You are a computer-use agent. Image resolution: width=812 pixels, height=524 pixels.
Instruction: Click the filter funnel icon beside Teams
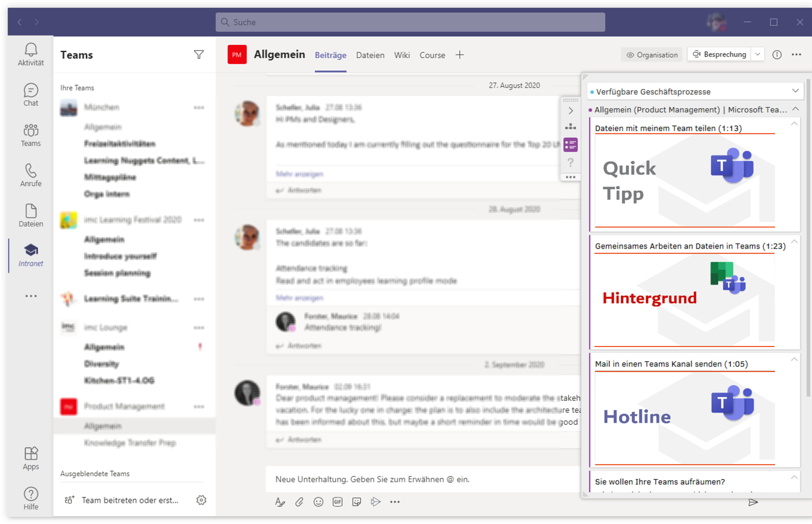(199, 55)
